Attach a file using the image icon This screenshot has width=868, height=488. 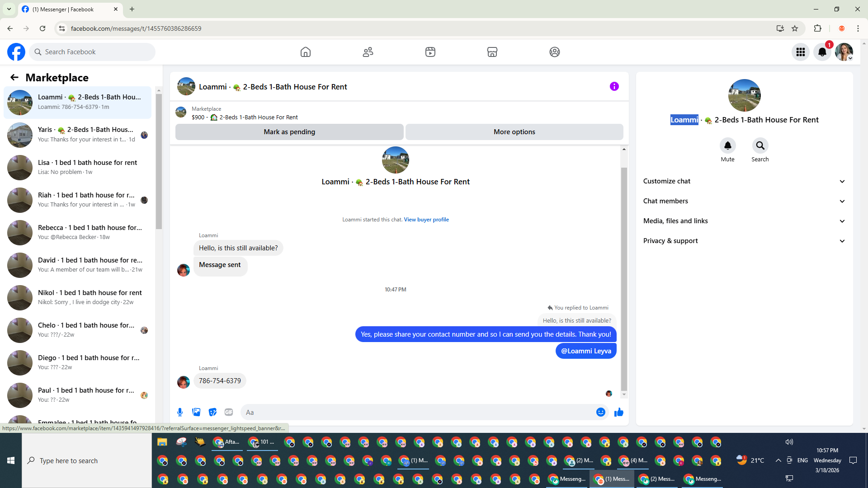click(x=196, y=412)
